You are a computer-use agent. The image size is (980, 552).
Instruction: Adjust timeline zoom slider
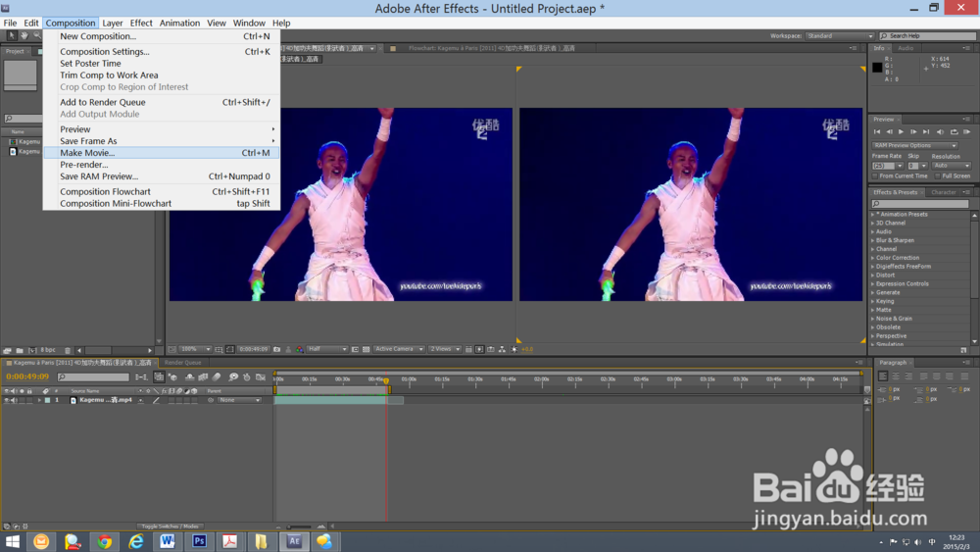299,527
